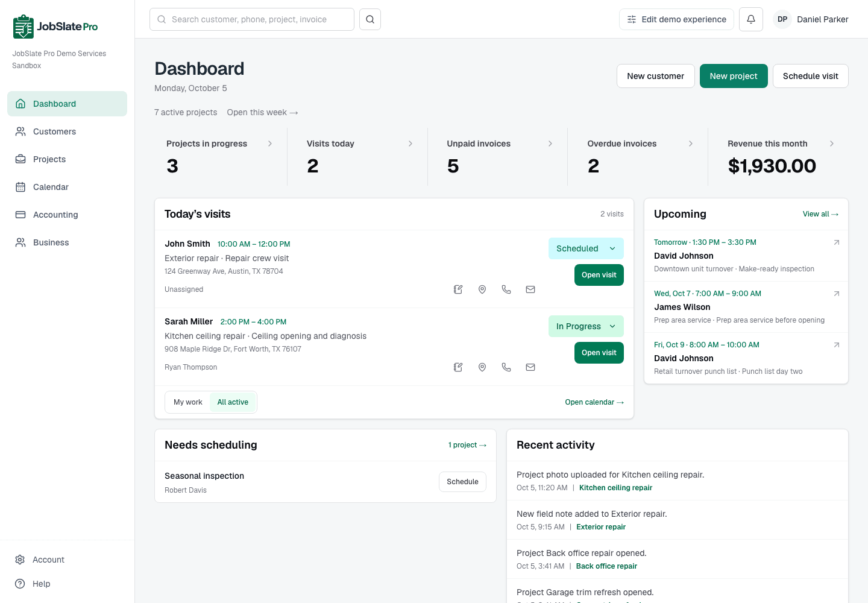Click New project button
This screenshot has height=603, width=868.
(734, 76)
